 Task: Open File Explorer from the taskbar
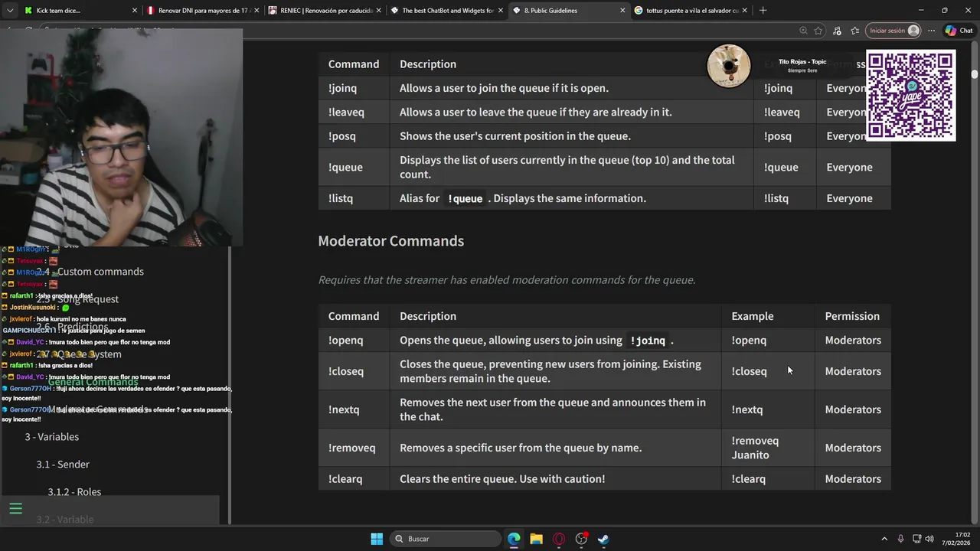(536, 539)
